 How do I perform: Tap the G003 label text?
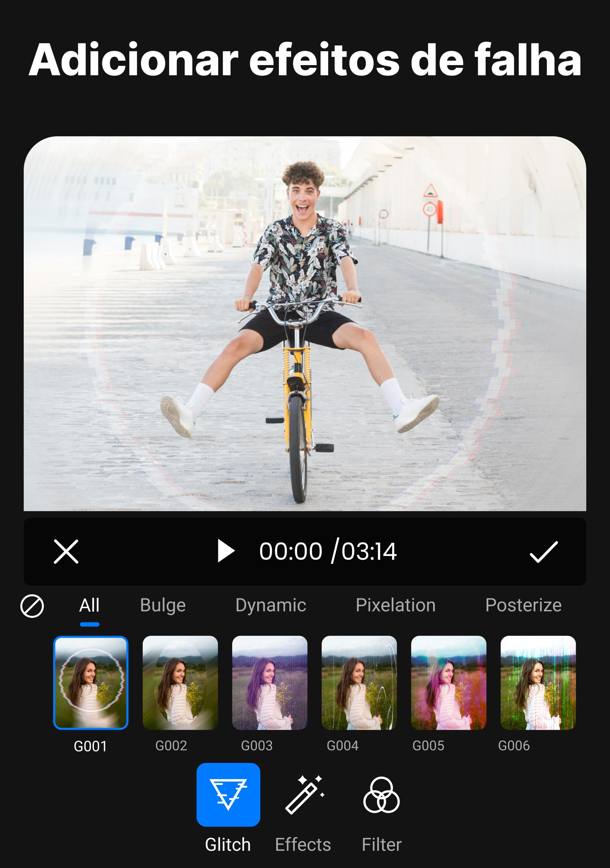coord(257,746)
